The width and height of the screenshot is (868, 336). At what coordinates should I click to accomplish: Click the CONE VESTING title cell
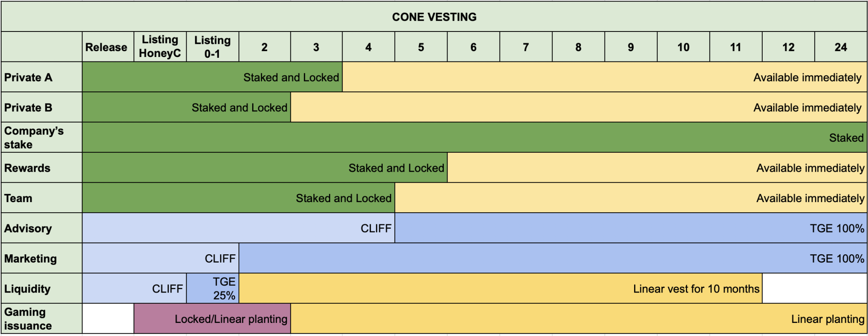[x=434, y=17]
